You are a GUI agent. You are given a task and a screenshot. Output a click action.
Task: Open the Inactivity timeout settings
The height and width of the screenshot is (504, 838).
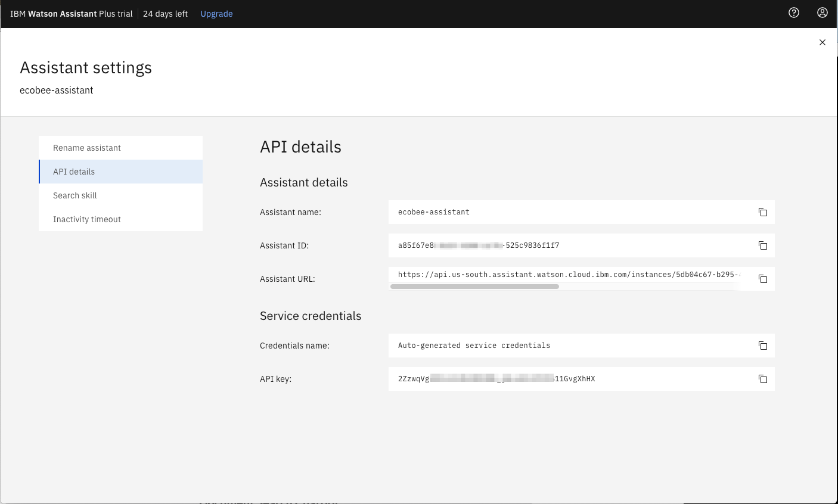(x=120, y=219)
